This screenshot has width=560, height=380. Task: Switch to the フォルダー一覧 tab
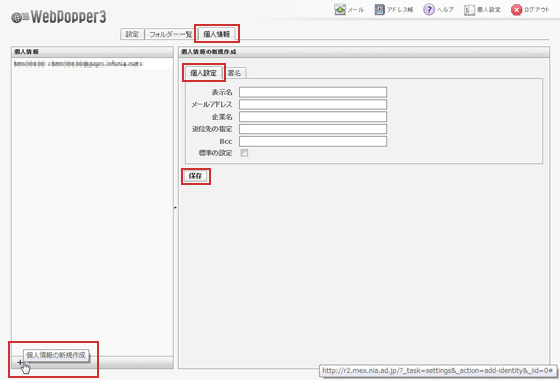171,34
